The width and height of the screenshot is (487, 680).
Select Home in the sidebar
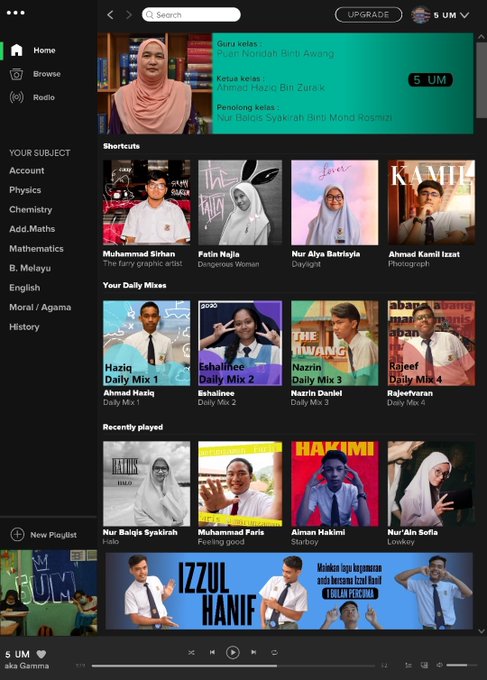(x=44, y=50)
